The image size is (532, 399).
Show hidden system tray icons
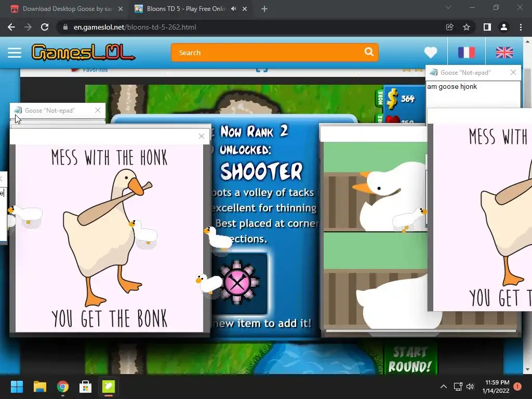(444, 387)
